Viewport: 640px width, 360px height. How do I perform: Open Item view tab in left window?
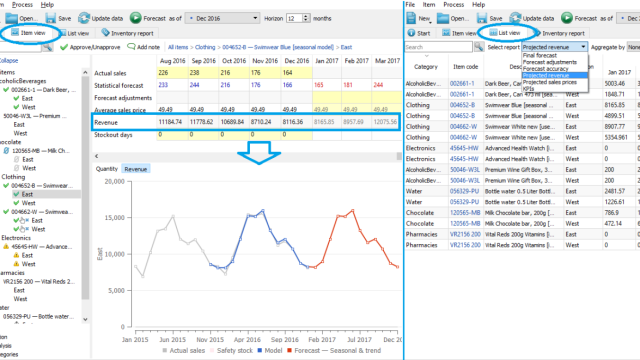coord(29,33)
